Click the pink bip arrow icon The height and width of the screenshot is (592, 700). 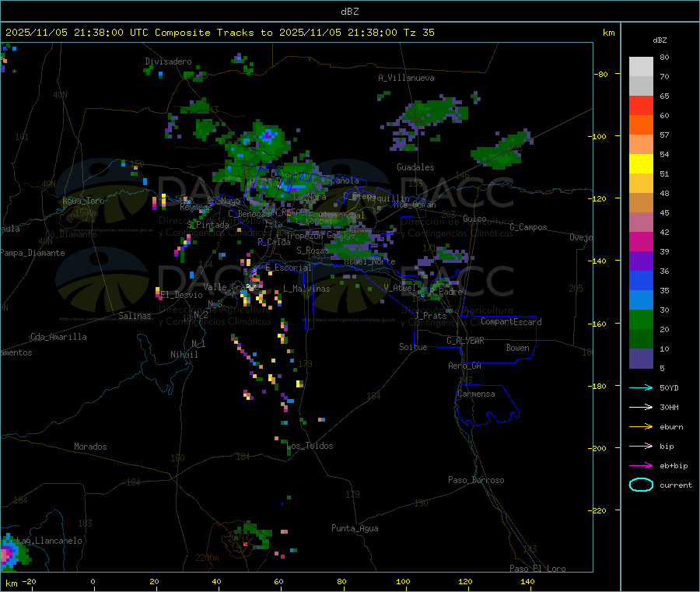tap(641, 446)
